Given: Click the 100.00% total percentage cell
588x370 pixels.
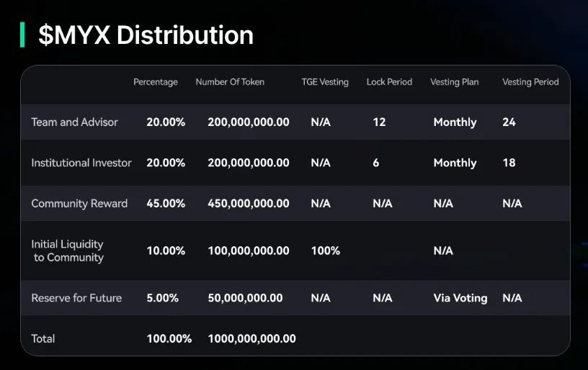Looking at the screenshot, I should (x=169, y=338).
